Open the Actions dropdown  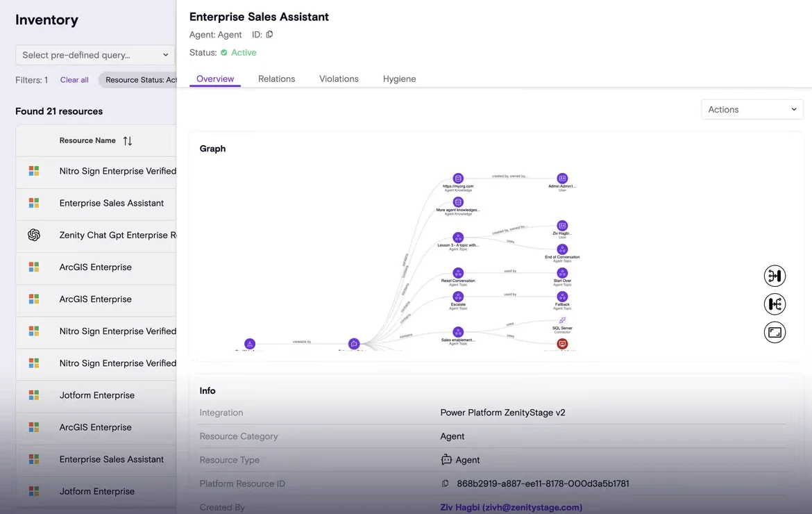[752, 109]
